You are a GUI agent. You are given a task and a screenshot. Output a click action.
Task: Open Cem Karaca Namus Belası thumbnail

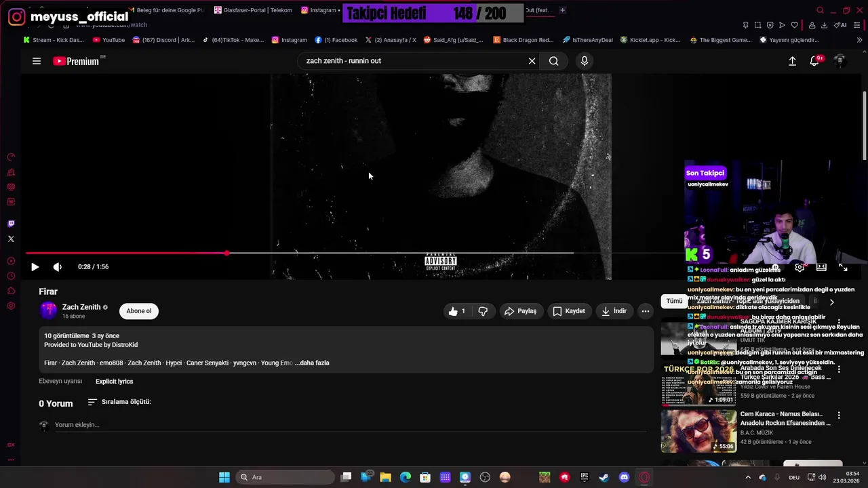tap(698, 431)
